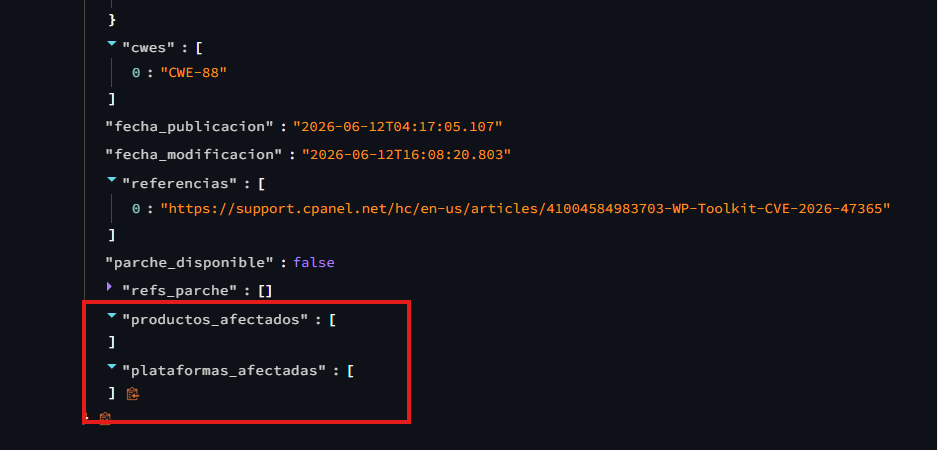The width and height of the screenshot is (938, 450).
Task: Select the "CWE-88" value
Action: (194, 72)
